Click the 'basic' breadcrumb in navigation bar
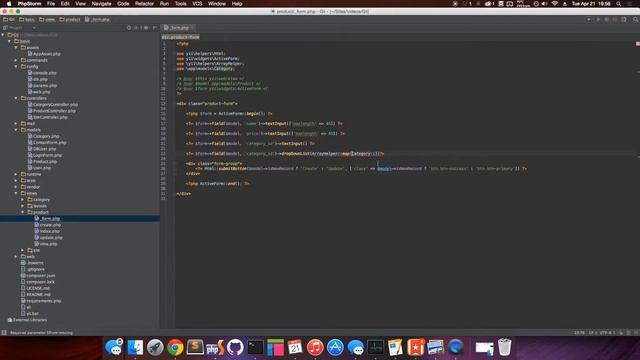Screen dimensions: 640x360 click(x=27, y=19)
